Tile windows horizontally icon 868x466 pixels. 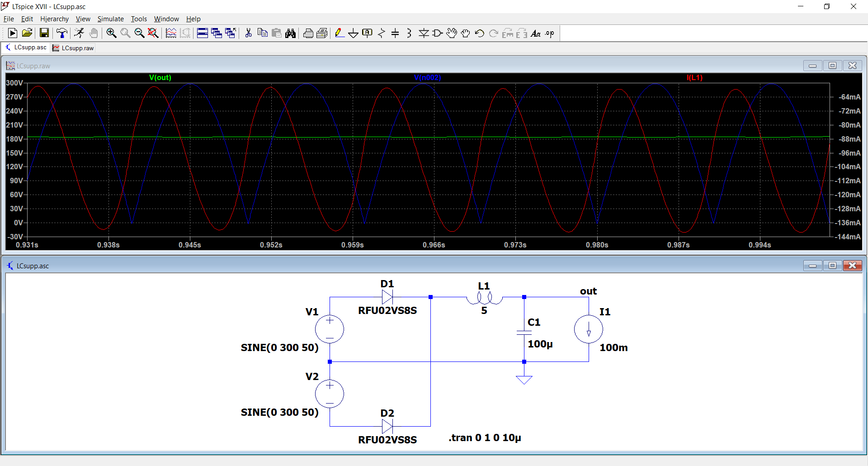[203, 33]
